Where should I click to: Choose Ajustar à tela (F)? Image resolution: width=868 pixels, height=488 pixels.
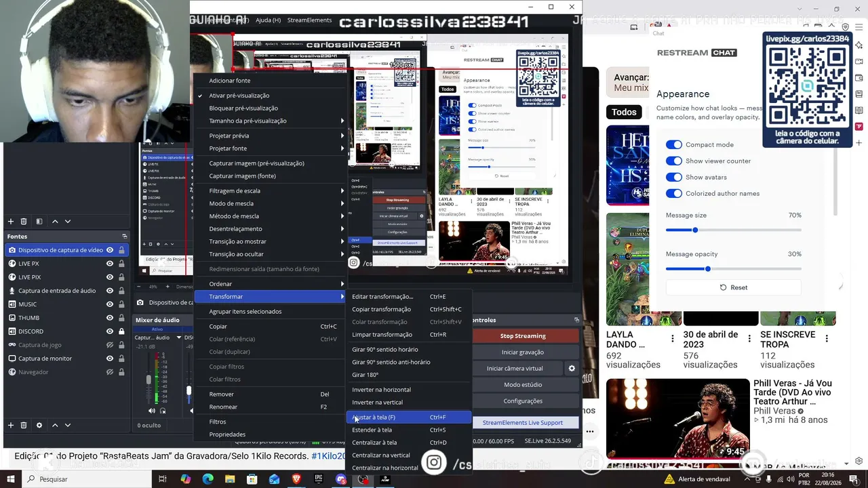[408, 417]
